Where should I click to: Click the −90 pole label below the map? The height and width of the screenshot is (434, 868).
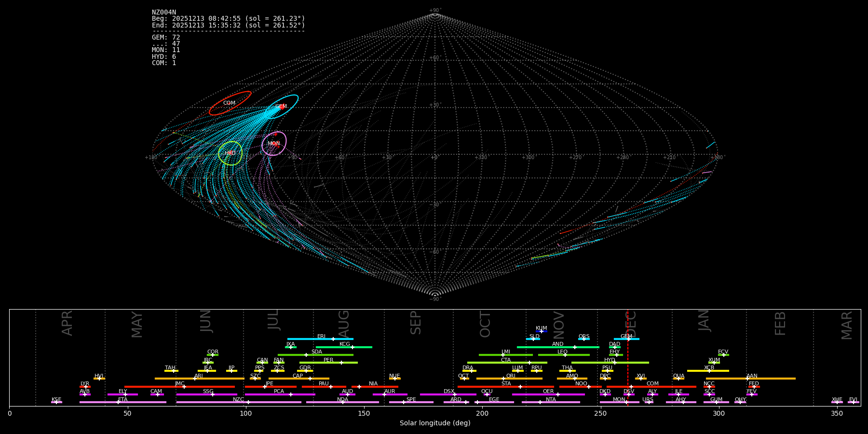tap(434, 299)
